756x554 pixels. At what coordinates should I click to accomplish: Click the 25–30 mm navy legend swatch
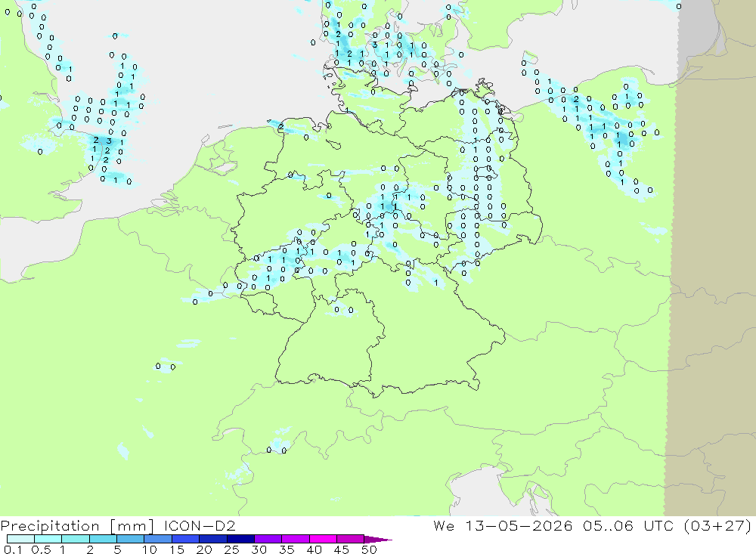(240, 539)
